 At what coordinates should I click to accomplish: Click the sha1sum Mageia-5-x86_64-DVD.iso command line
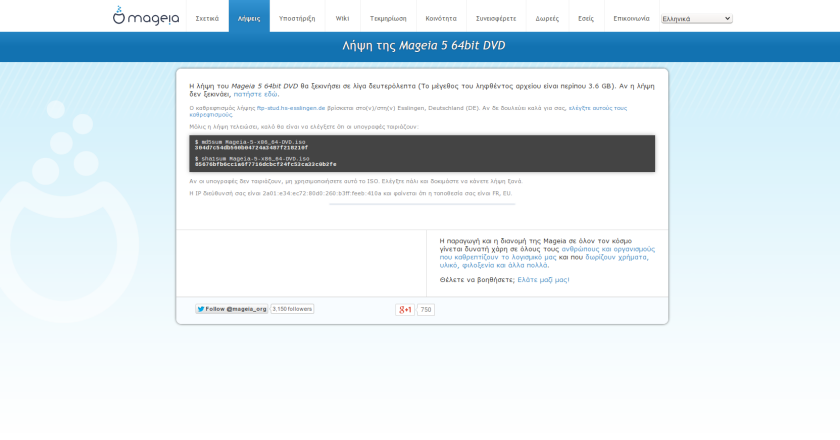(x=252, y=159)
